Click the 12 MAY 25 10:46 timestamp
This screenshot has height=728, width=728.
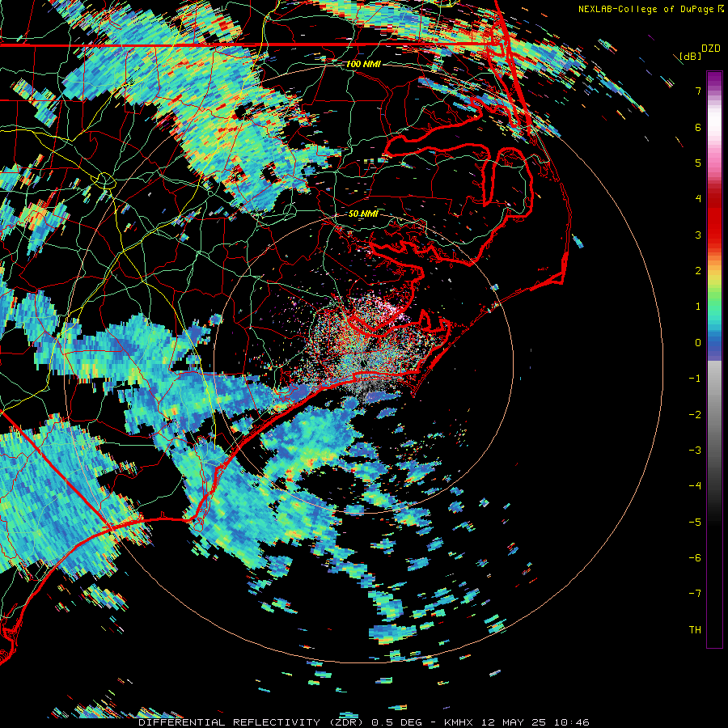pos(534,722)
